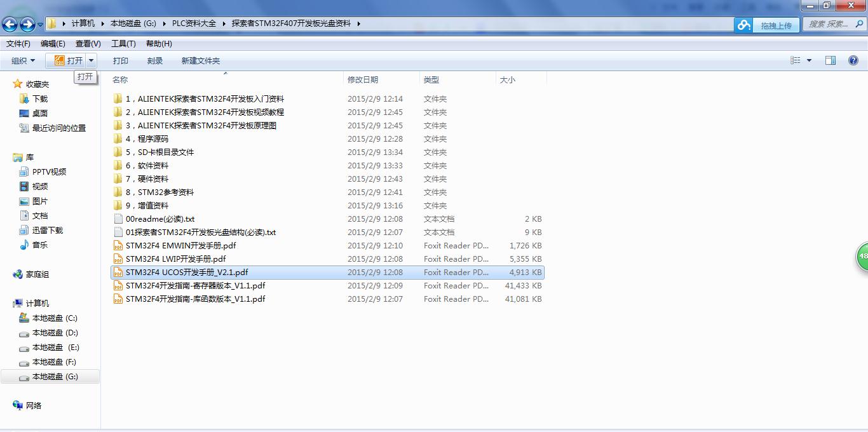Select PPTV视频 library

tap(50, 172)
